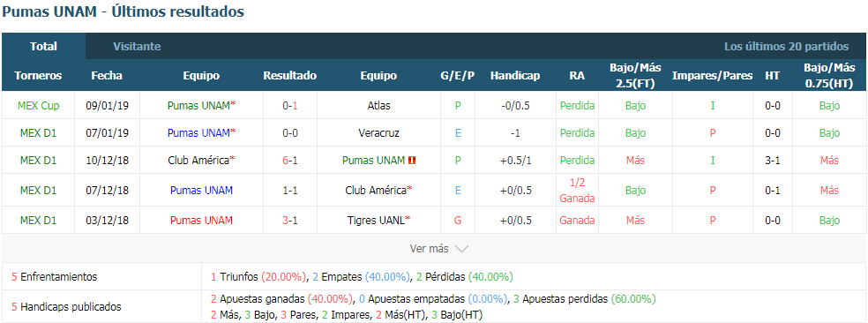Viewport: 868px width, 323px height.
Task: Open the MEX Cup tournament link
Action: click(x=38, y=105)
